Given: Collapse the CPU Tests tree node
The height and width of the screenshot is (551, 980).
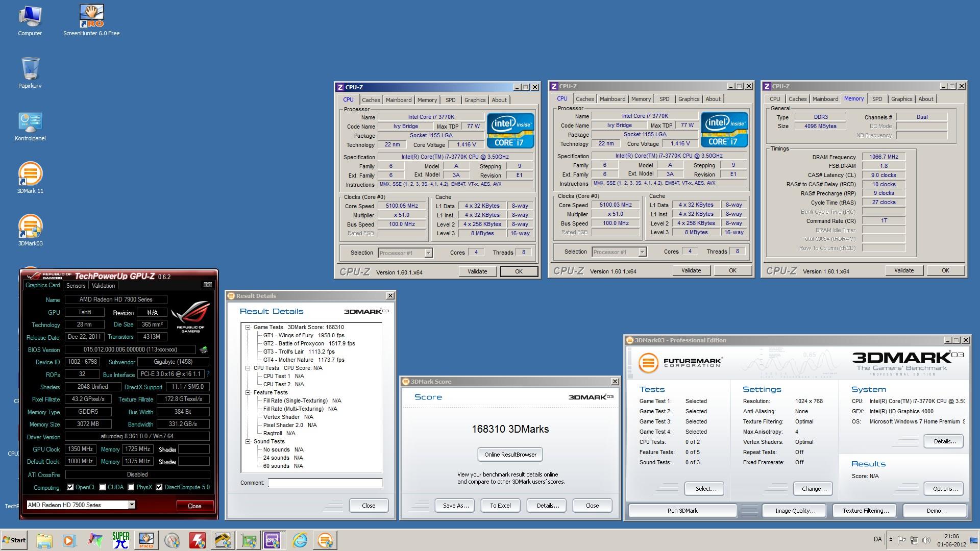Looking at the screenshot, I should (248, 368).
